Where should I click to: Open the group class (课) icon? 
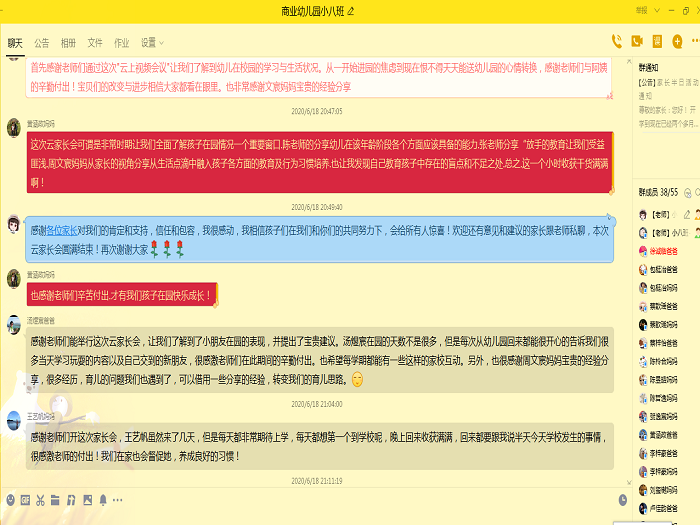[655, 41]
